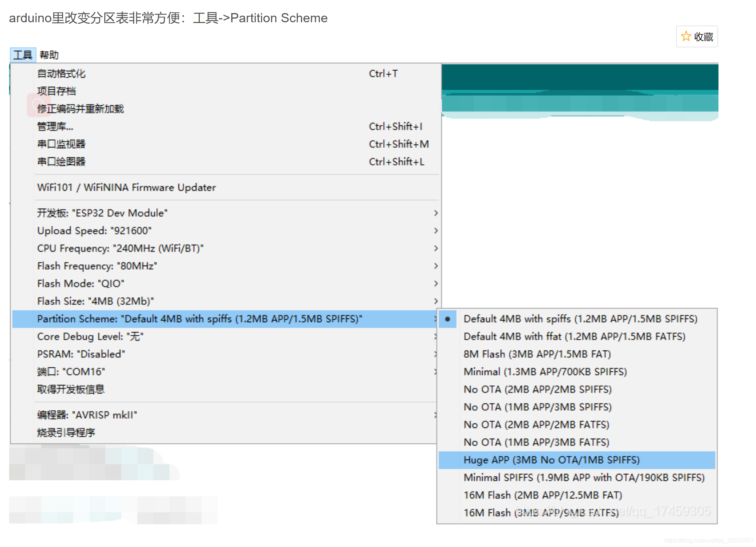Select Huge APP (3MB No OTA/1MB SPIFFS)
This screenshot has width=756, height=547.
551,460
